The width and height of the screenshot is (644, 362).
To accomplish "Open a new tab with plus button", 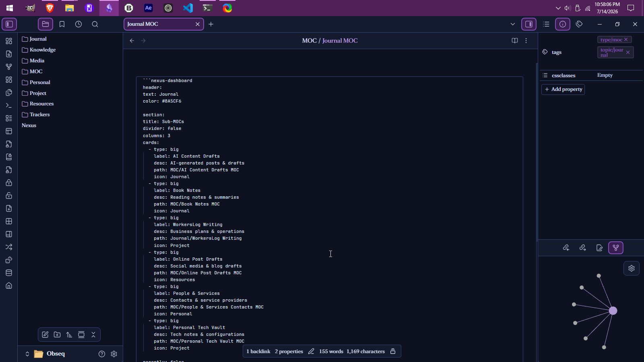I will [x=211, y=24].
